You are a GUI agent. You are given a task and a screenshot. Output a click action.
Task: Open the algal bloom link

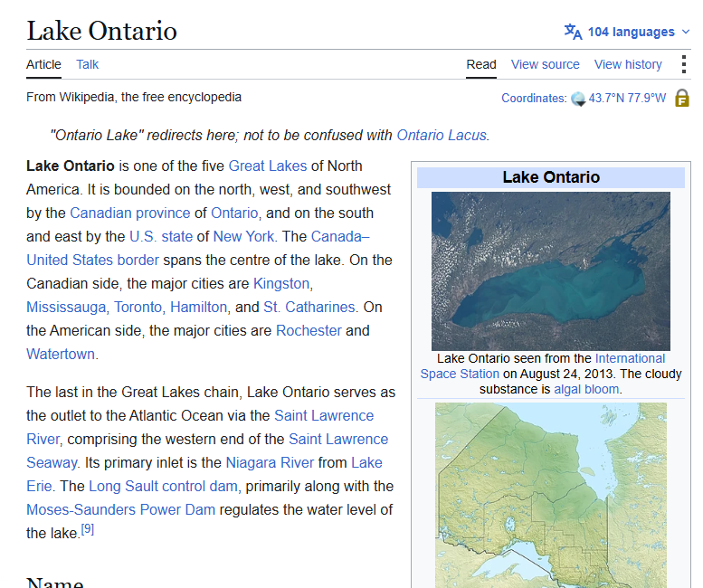coord(587,389)
